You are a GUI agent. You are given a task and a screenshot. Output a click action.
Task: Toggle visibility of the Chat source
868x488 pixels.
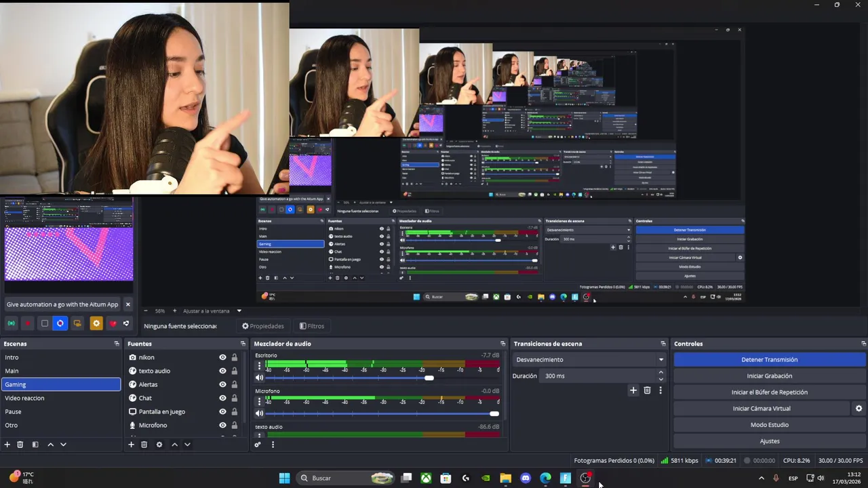(222, 398)
